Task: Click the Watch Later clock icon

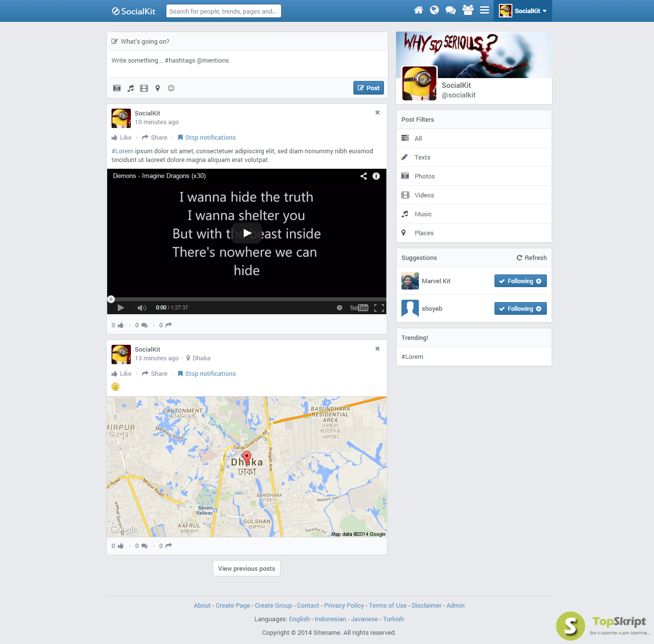Action: (x=339, y=307)
